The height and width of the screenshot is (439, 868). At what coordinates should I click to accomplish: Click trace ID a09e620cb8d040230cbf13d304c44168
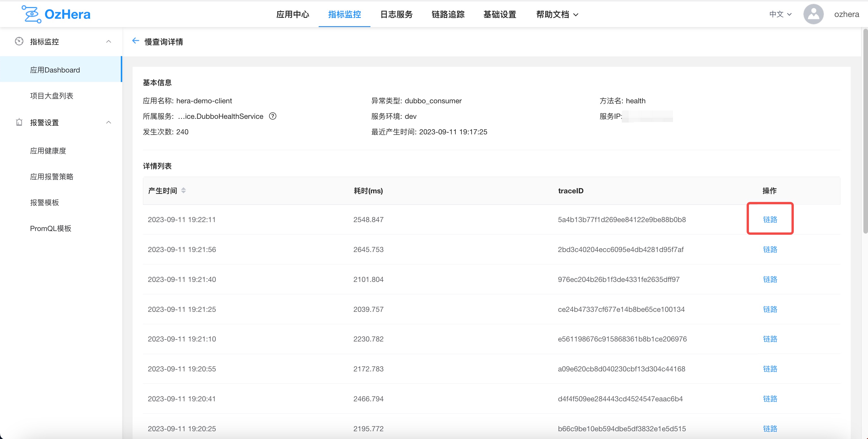621,369
